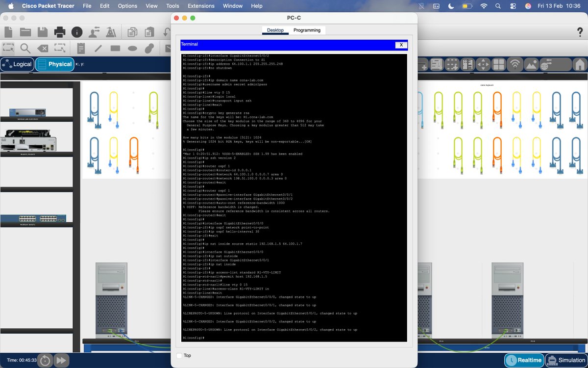Switch to Logical workspace view
The width and height of the screenshot is (588, 368).
pyautogui.click(x=17, y=64)
